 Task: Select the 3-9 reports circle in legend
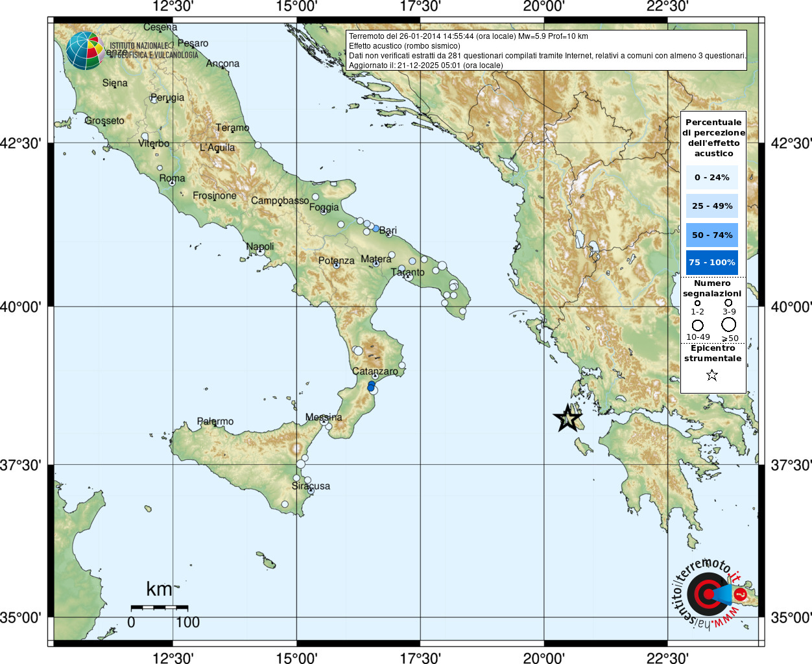point(728,303)
